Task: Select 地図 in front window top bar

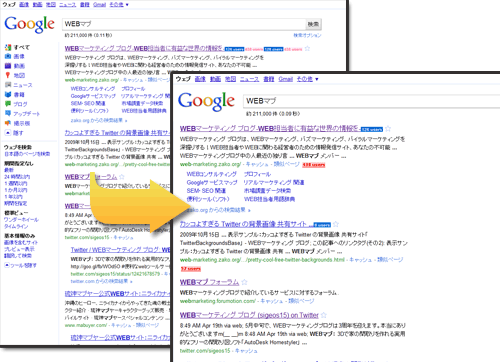Action: point(230,79)
